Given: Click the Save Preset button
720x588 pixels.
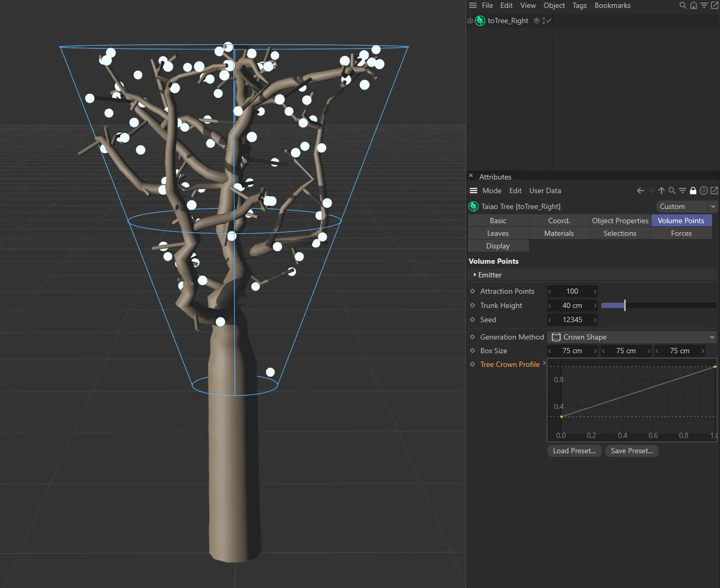Looking at the screenshot, I should coord(632,451).
